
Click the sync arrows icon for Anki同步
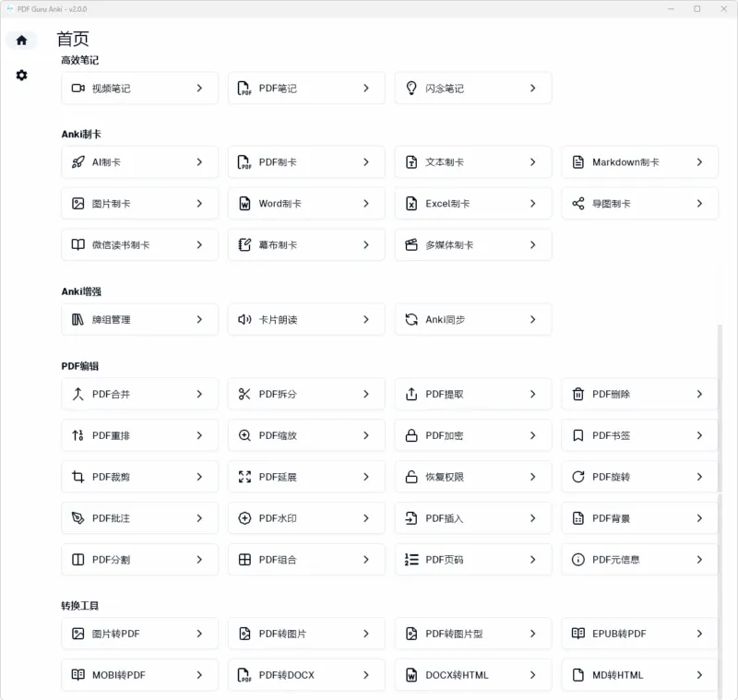click(411, 320)
